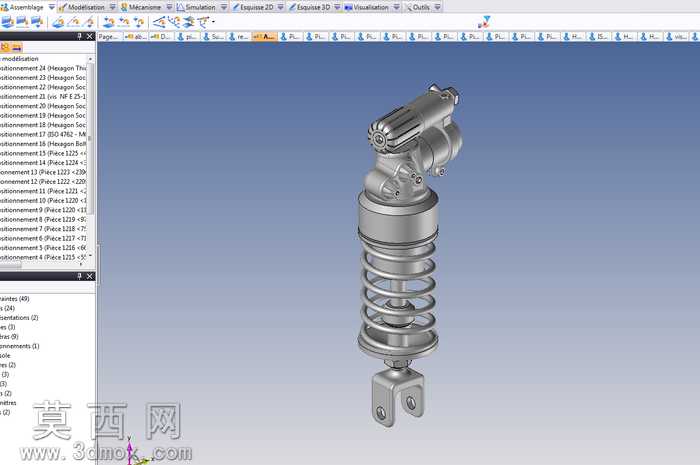The width and height of the screenshot is (700, 465).
Task: Select 'sitionnement 15 (Pièce 1225' tree row
Action: [43, 153]
